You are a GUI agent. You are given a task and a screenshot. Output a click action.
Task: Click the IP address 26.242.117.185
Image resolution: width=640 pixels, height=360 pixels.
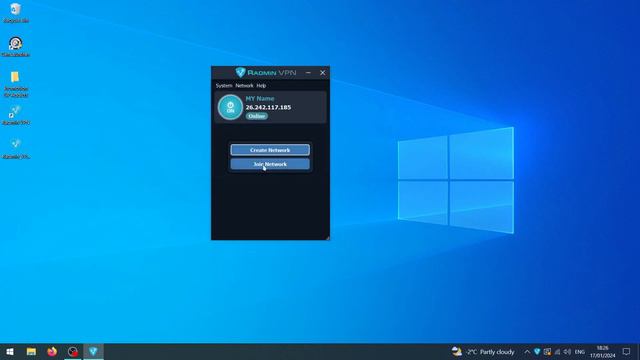(268, 107)
